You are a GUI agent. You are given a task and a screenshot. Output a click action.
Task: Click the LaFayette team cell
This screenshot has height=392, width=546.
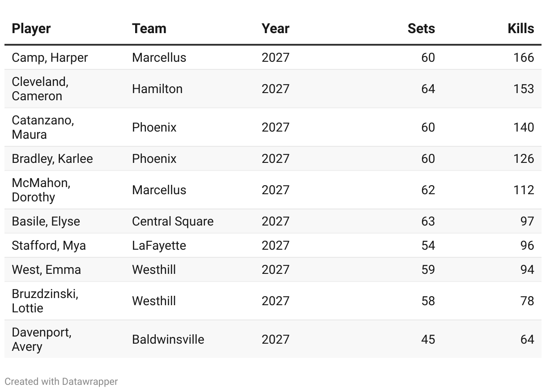159,246
